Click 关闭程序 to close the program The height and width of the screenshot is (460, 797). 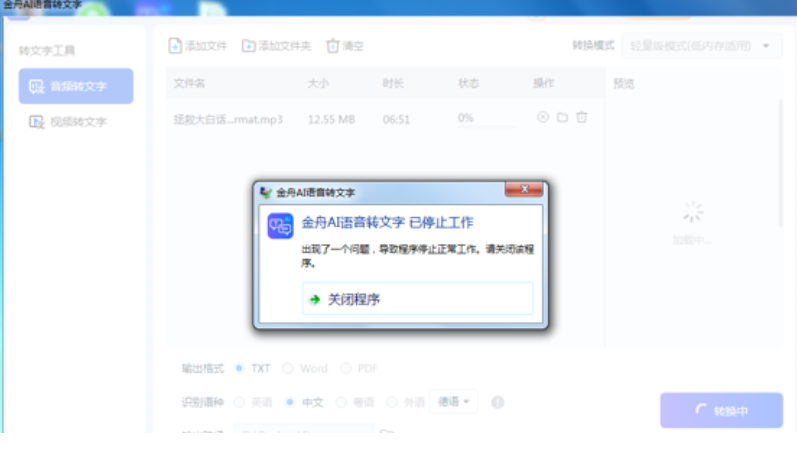[x=417, y=298]
